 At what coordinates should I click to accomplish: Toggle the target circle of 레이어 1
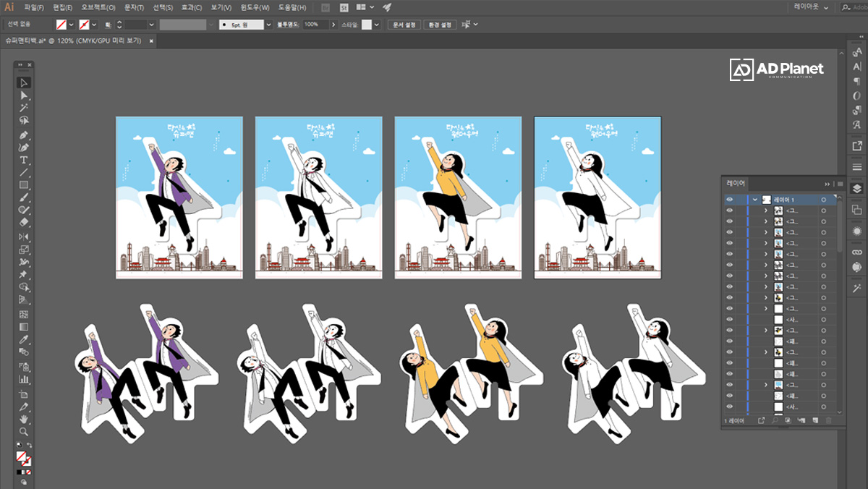[x=823, y=200]
